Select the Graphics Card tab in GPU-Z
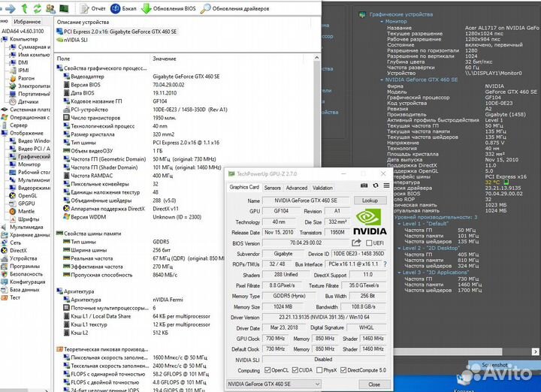This screenshot has height=392, width=541. 244,187
